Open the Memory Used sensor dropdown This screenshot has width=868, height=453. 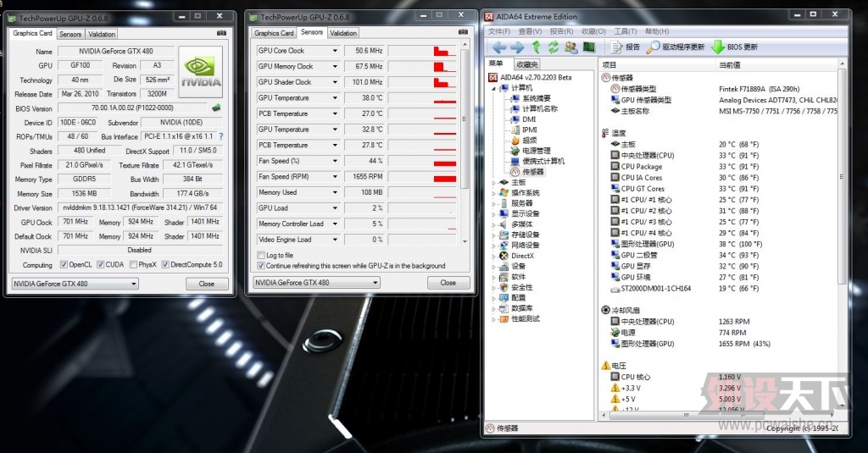(x=335, y=192)
